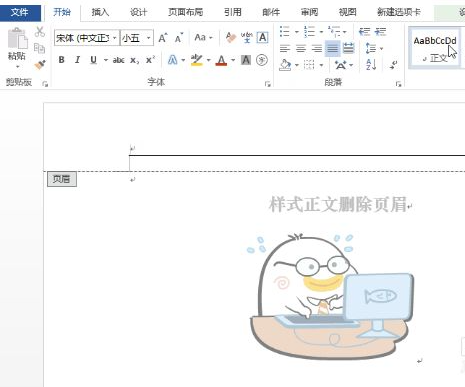
Task: Click the Cut scissors icon
Action: (40, 32)
